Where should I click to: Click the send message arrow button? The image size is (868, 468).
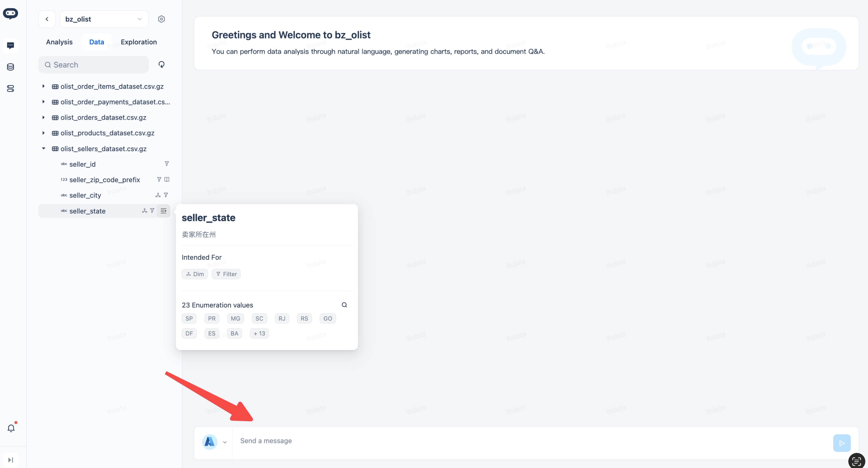[x=841, y=443]
